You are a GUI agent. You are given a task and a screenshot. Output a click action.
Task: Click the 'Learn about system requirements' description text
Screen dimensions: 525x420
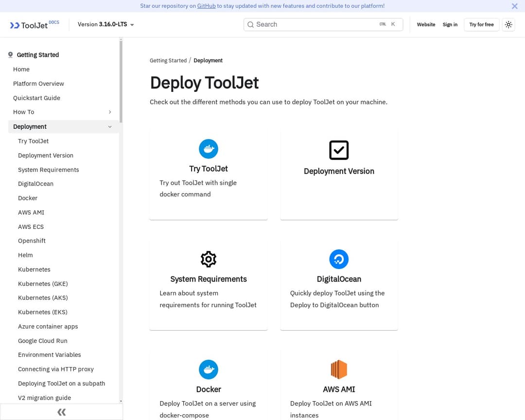coord(208,299)
